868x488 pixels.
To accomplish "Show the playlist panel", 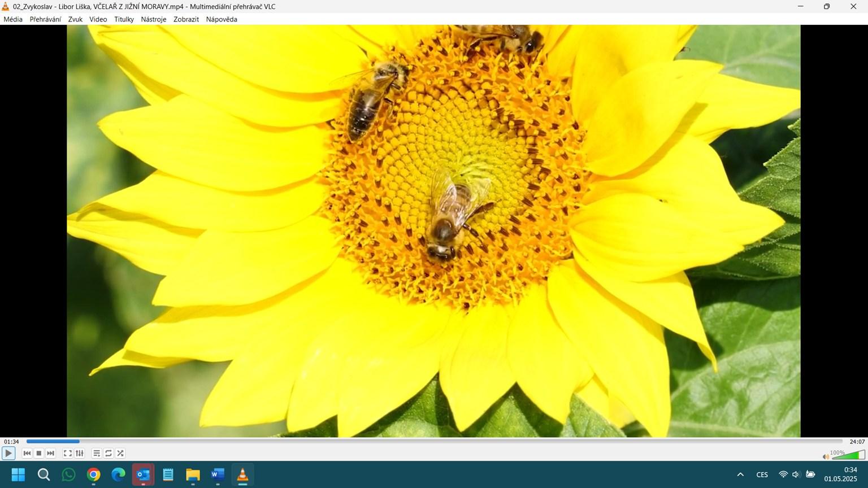I will point(97,453).
